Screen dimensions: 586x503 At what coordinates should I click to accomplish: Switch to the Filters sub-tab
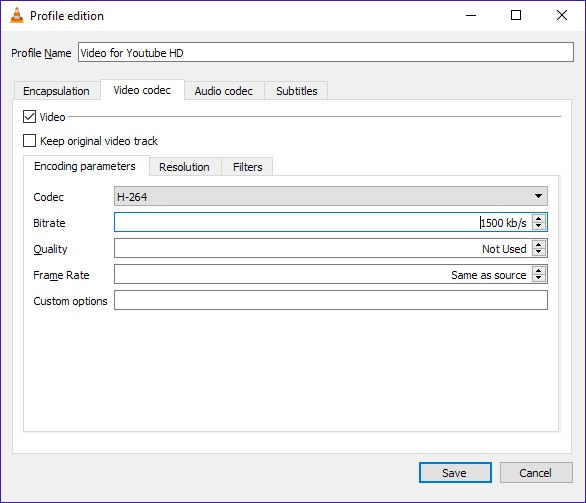pos(247,167)
